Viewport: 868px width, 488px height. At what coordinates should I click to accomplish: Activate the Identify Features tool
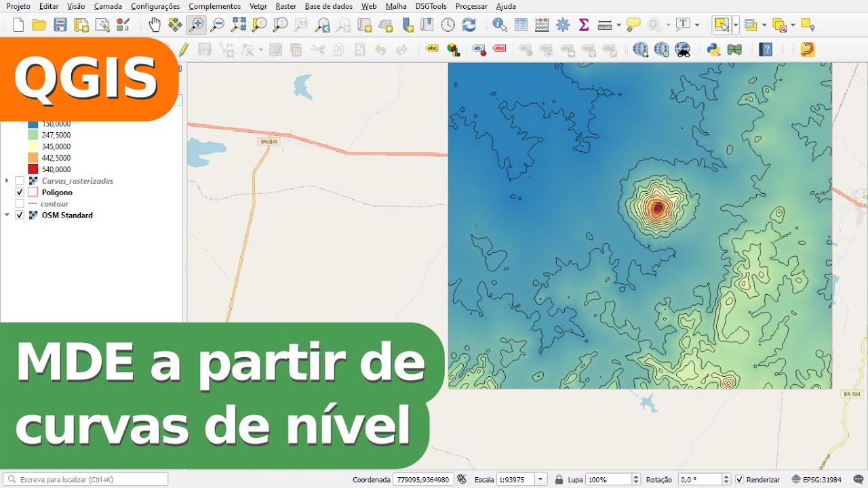coord(500,26)
